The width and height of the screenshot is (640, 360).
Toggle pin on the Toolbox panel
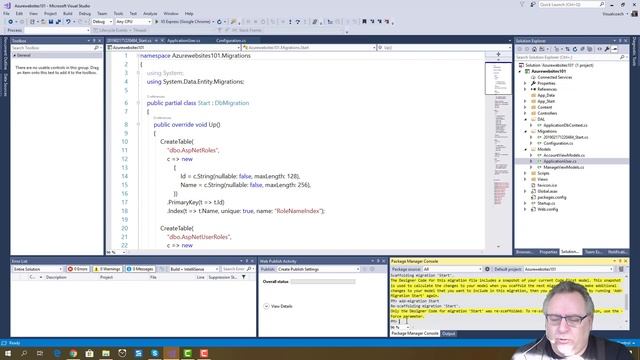94,41
